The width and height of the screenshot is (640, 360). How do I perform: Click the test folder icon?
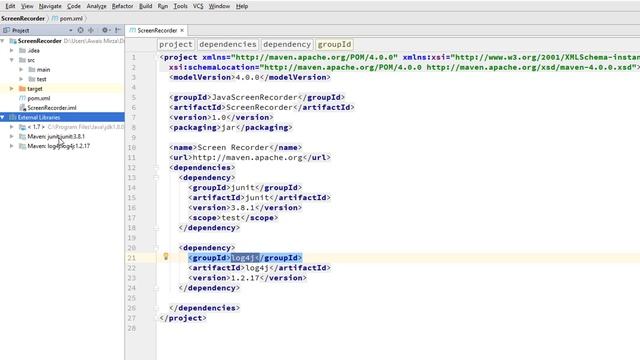point(32,79)
